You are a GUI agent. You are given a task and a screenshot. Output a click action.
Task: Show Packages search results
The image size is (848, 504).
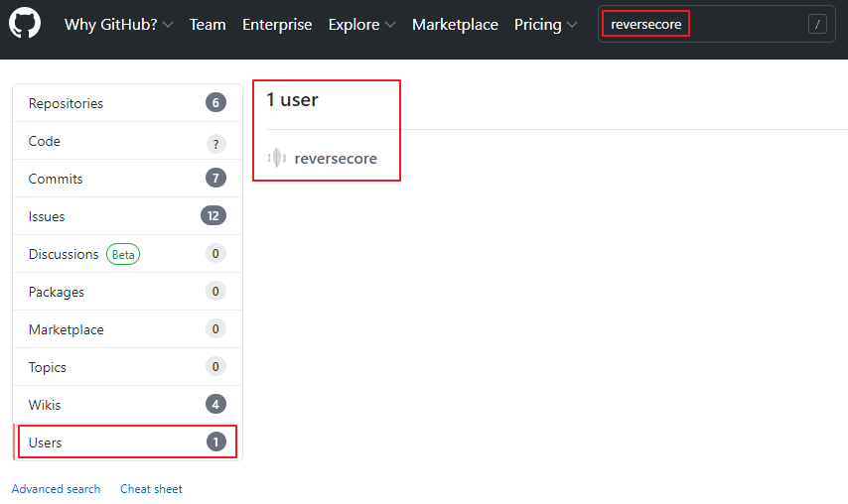coord(128,292)
